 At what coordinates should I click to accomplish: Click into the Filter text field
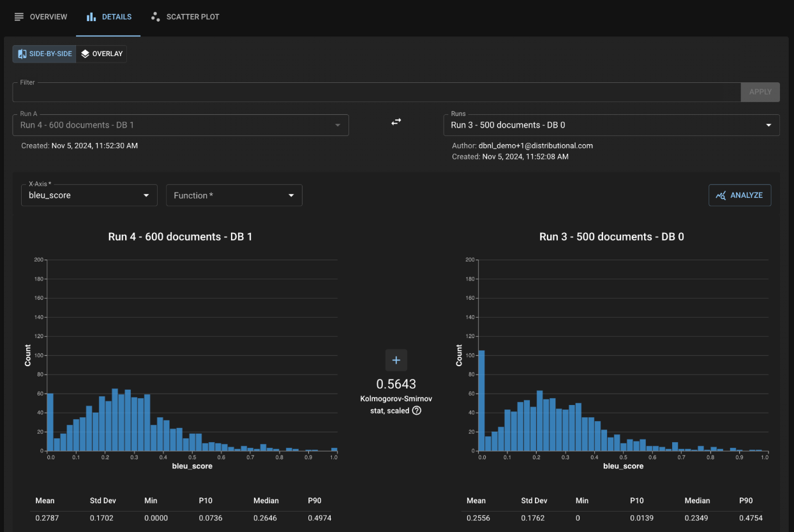pyautogui.click(x=376, y=92)
